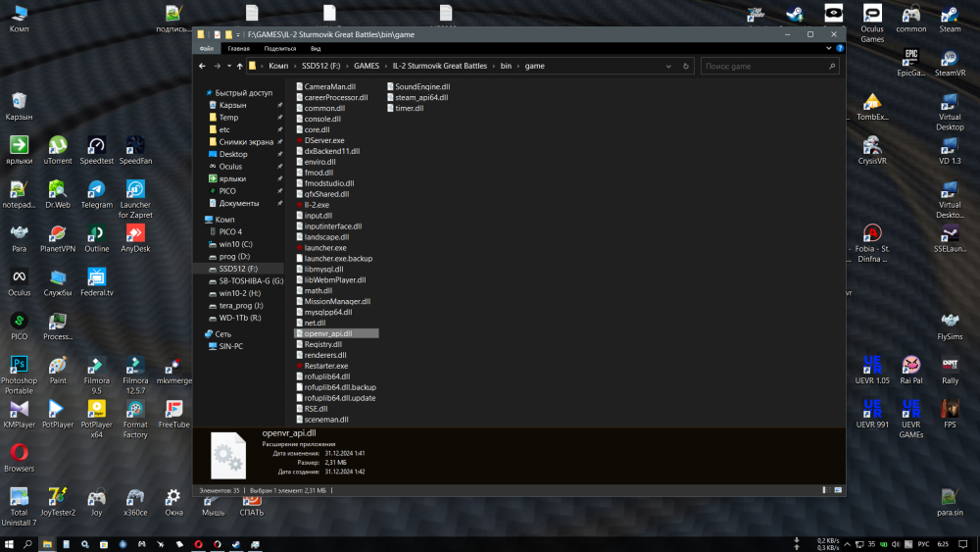
Task: Click Explorer's back navigation arrow
Action: (x=202, y=66)
